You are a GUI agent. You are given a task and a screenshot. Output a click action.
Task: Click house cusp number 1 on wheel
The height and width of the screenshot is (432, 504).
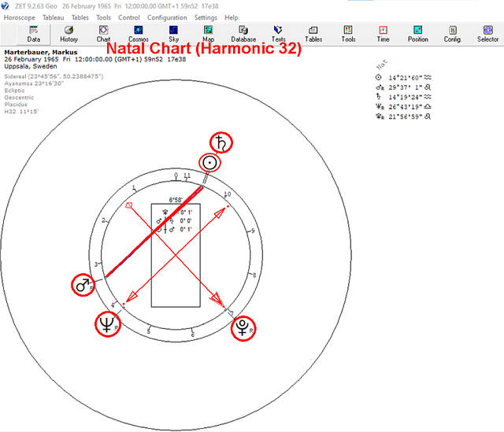[134, 187]
